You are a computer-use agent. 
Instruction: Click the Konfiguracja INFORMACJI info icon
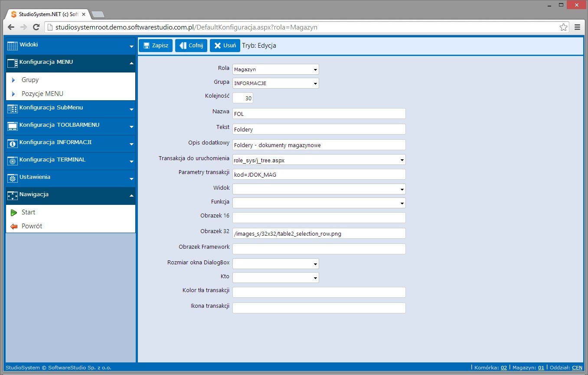tap(13, 144)
